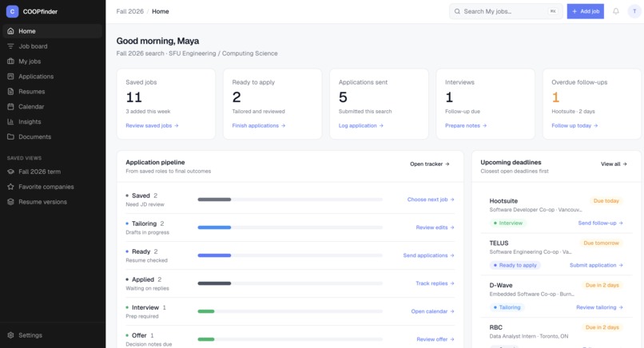Click the Insights chart icon

tap(10, 121)
